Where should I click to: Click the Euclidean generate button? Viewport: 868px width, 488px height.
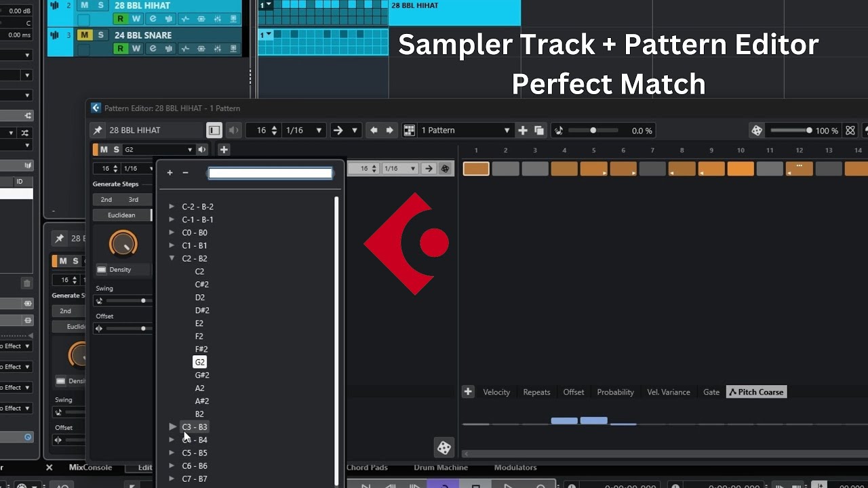(x=121, y=215)
